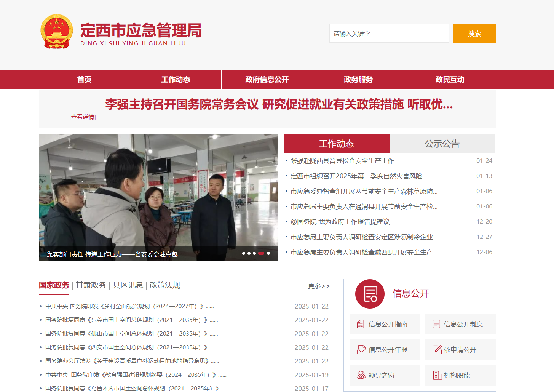Expand more news via 更多>> link

[319, 286]
